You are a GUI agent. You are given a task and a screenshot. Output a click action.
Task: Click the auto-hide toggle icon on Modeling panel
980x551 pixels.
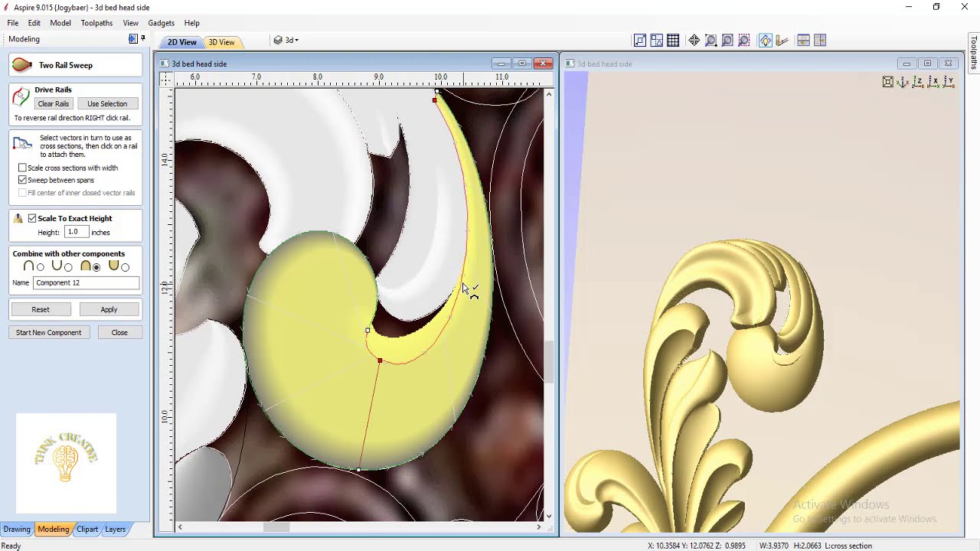[x=132, y=38]
